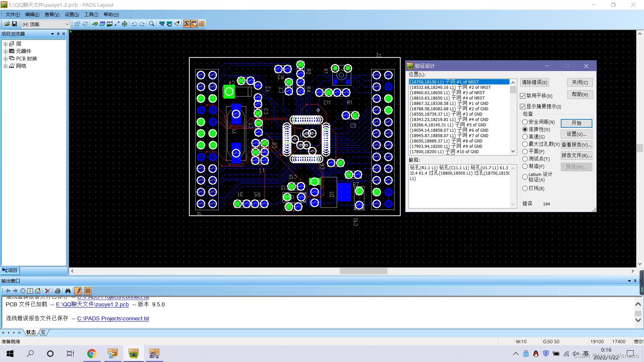This screenshot has height=362, width=644.
Task: Toggle the 显示摘要提示 checkbox
Action: click(523, 107)
